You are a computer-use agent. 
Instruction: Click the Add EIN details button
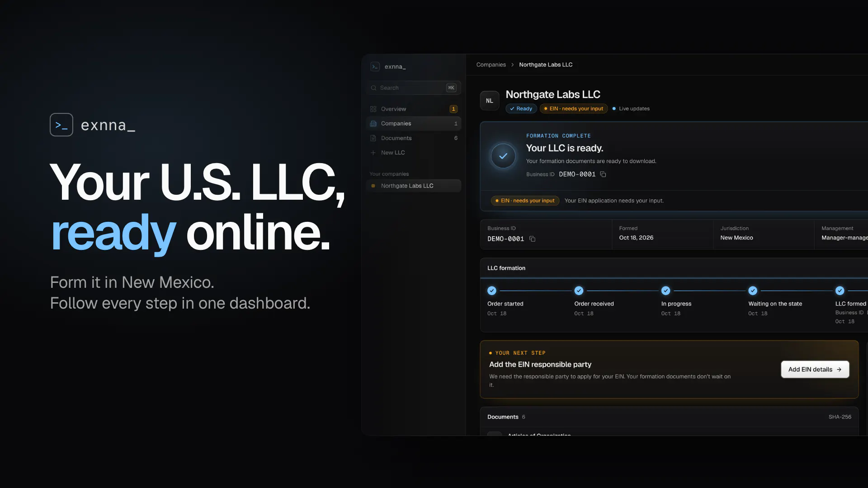tap(815, 369)
